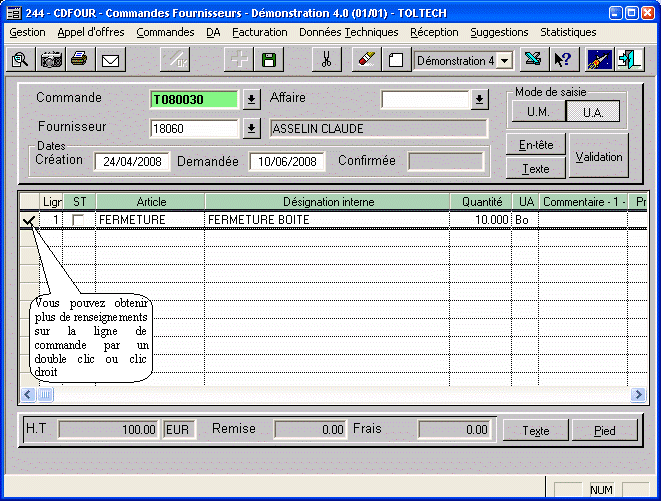Click the Pied button
This screenshot has width=661, height=501.
[x=605, y=431]
